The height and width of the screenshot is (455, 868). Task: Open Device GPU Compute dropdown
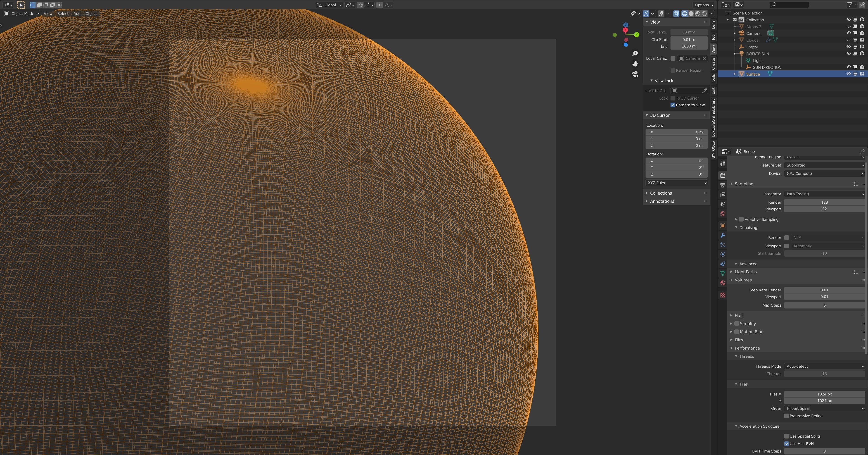click(x=825, y=174)
